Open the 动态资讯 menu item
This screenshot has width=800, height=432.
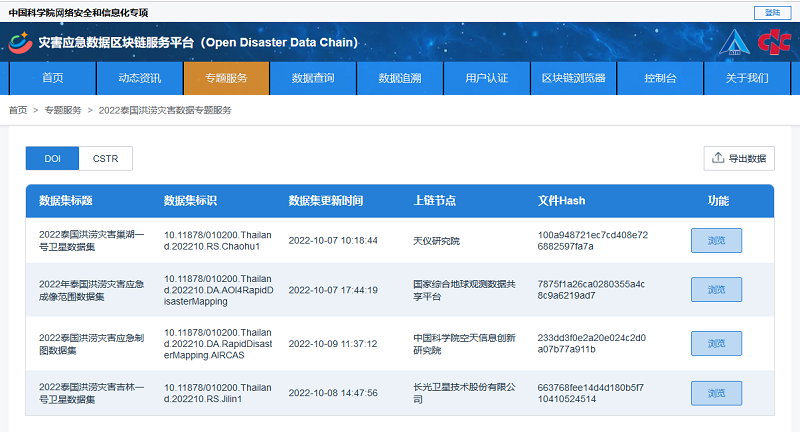tap(140, 78)
